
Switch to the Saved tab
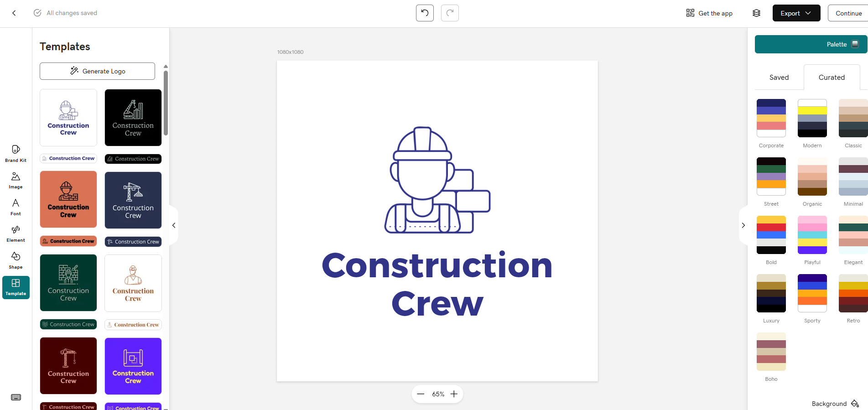[x=779, y=77]
